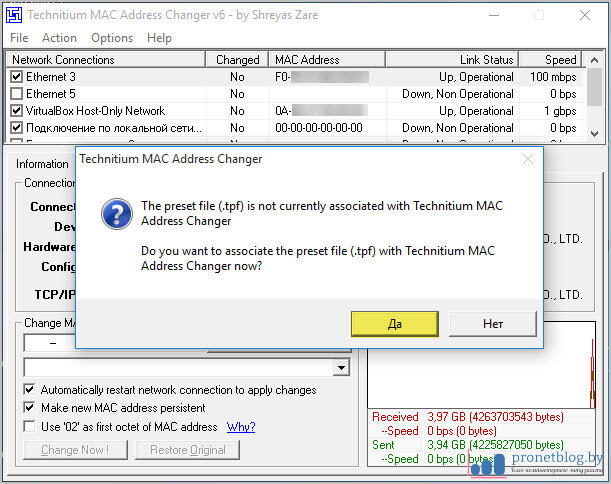Click the 00-00-00-00-00-00 MAC address cell
Image resolution: width=611 pixels, height=484 pixels.
point(319,128)
